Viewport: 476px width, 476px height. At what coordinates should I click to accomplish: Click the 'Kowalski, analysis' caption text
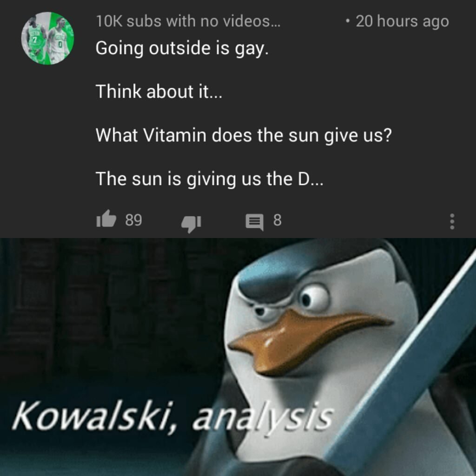[172, 416]
